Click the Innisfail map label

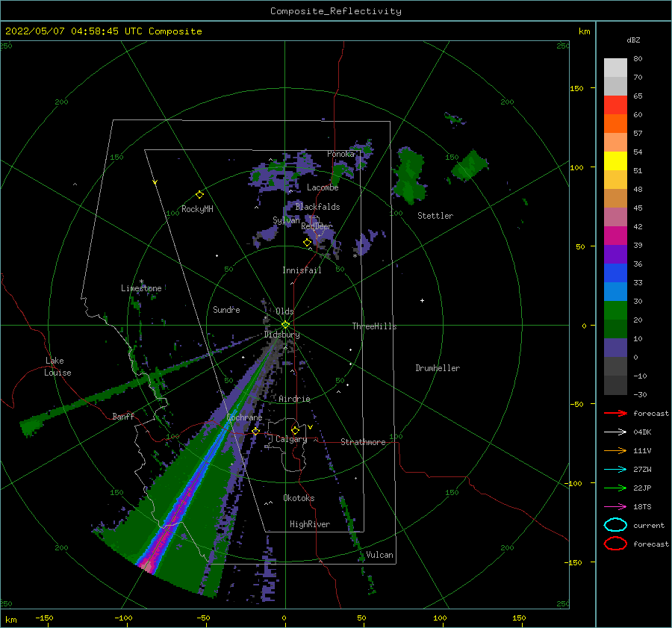302,270
